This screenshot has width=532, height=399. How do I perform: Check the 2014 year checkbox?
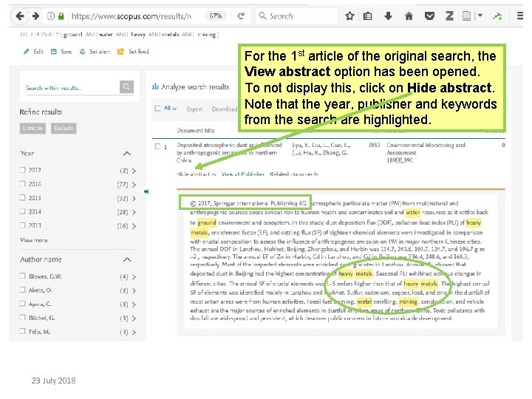click(22, 211)
